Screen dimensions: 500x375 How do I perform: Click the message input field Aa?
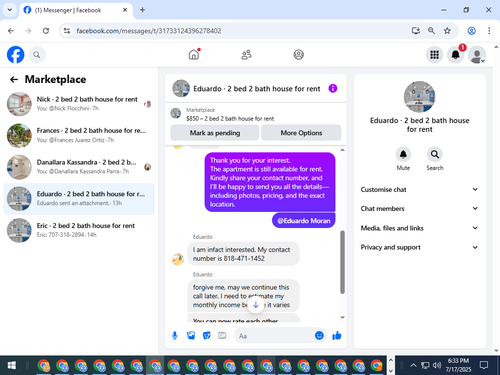coord(274,336)
